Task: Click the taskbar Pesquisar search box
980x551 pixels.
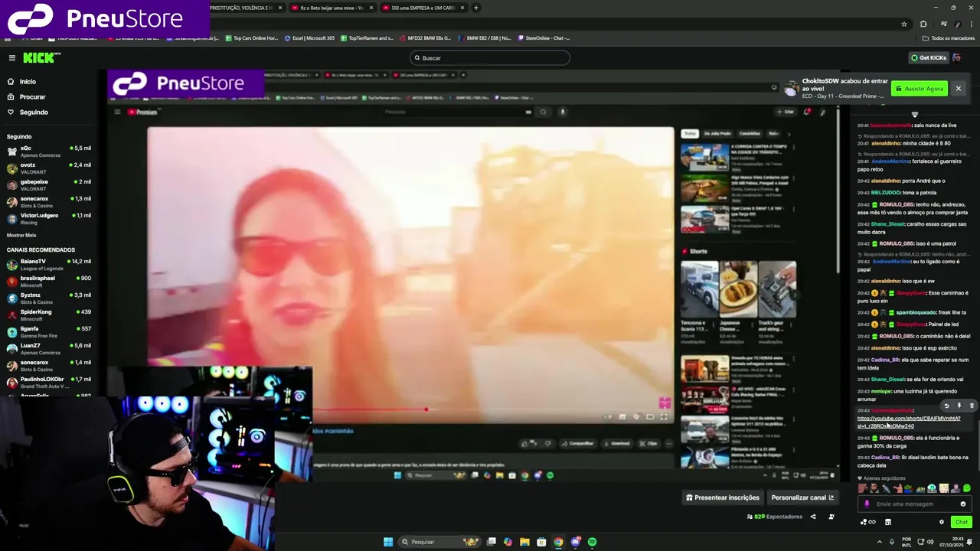Action: coord(439,542)
